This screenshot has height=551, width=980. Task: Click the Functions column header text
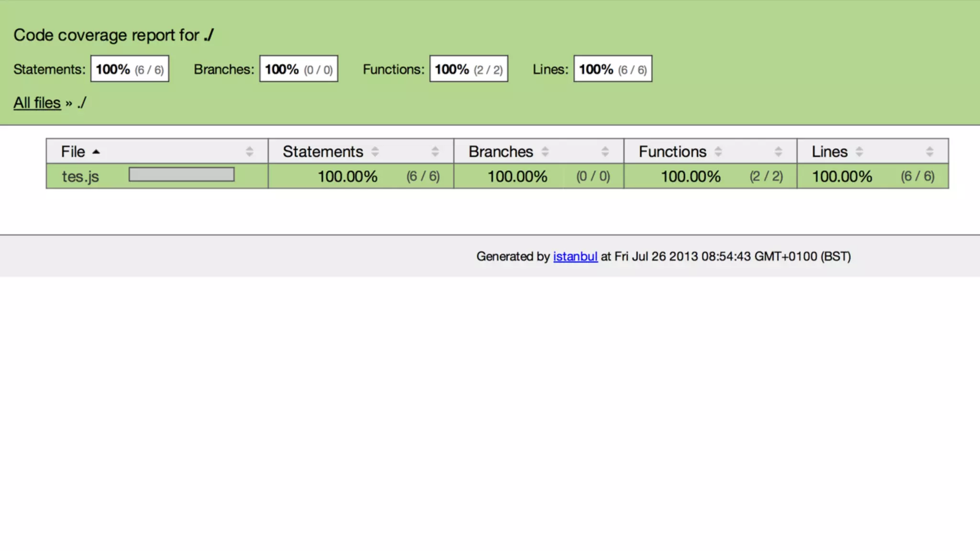tap(672, 152)
